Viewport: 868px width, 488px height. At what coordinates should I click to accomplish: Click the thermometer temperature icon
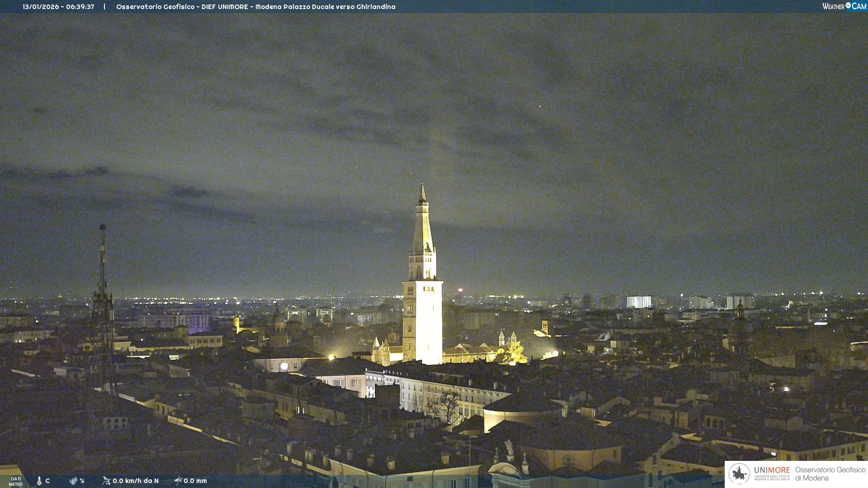(39, 481)
